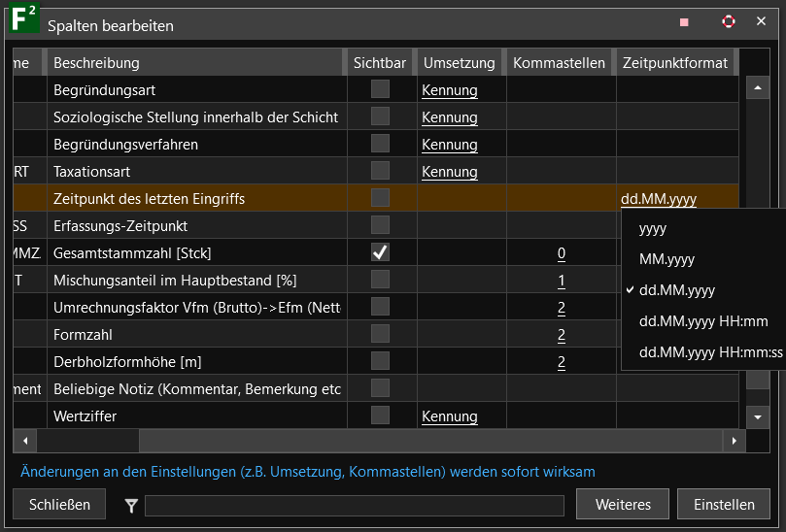Tick Sichtbar checkbox for Formzahl row

tap(380, 334)
